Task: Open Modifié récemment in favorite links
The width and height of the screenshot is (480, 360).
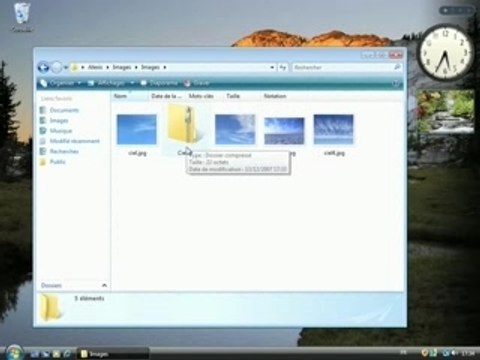Action: coord(70,141)
